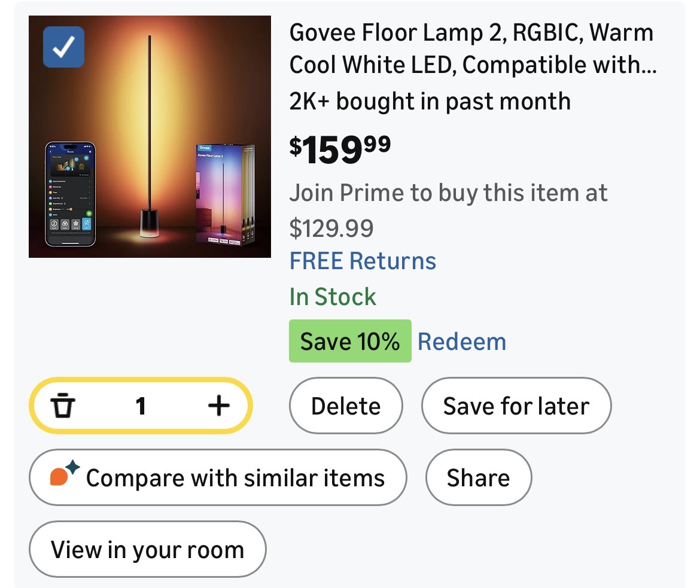Click the 2K+ bought in past month text
700x588 pixels.
click(430, 101)
